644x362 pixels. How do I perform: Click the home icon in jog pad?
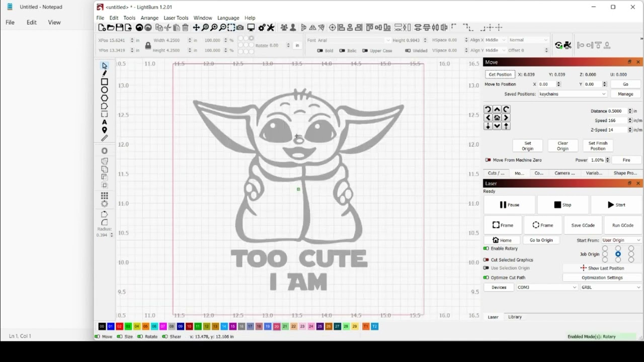pos(497,118)
